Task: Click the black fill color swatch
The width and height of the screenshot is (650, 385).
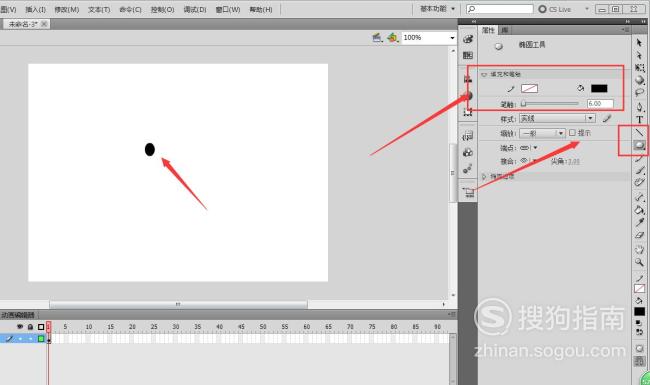Action: coord(599,88)
